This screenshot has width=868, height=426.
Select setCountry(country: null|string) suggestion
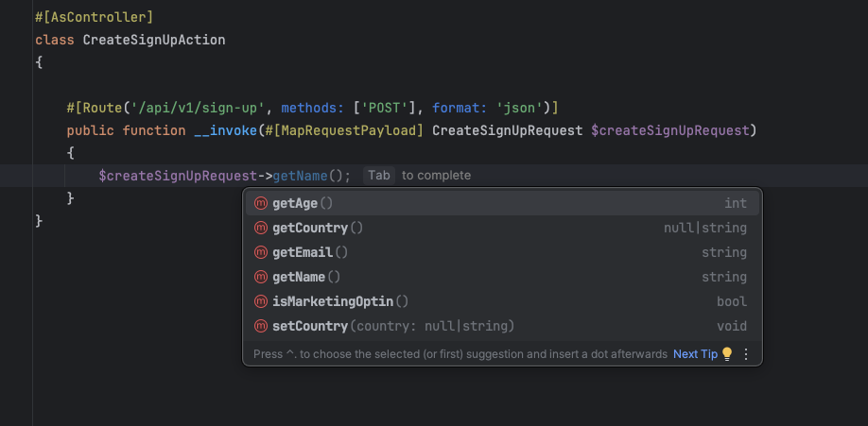tap(392, 326)
